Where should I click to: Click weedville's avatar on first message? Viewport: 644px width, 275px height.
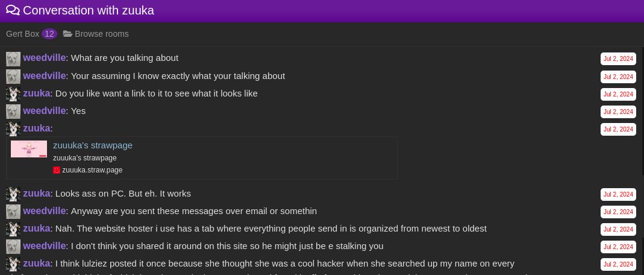pos(13,58)
